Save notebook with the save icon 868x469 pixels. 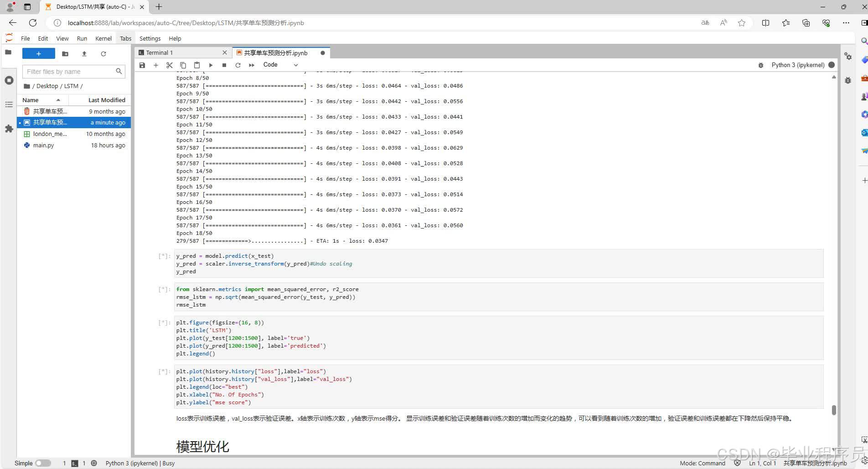click(x=142, y=65)
